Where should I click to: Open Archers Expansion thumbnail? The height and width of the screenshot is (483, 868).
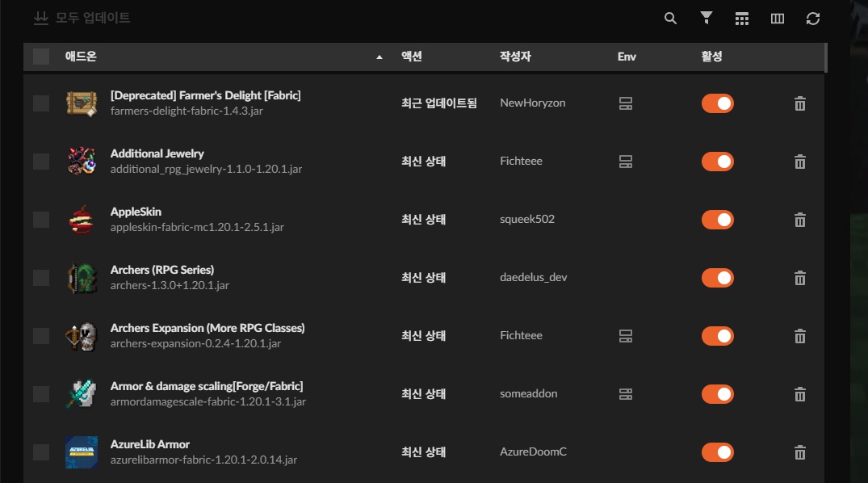tap(82, 336)
